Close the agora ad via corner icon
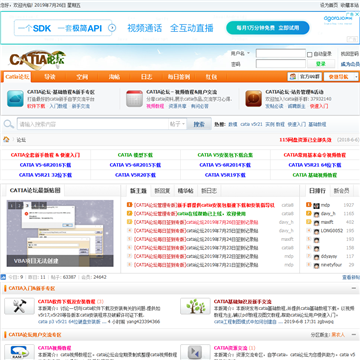This screenshot has height=360, width=360. (x=356, y=14)
